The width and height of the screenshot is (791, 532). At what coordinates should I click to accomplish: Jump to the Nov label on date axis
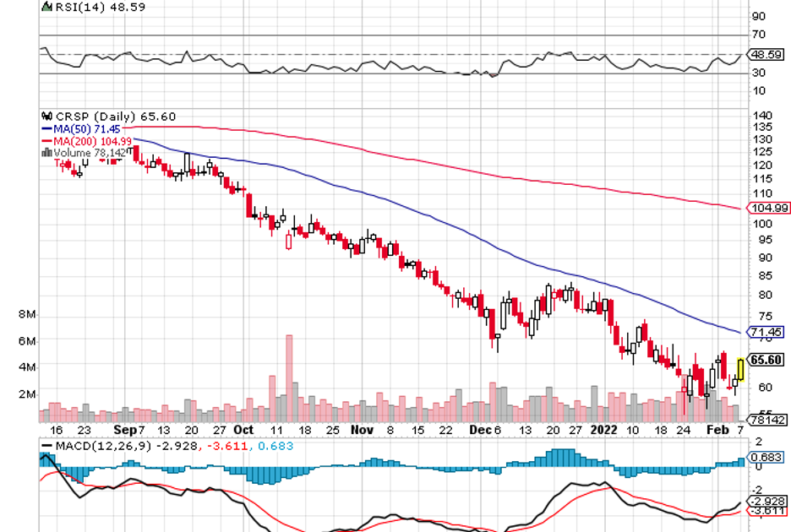click(362, 429)
